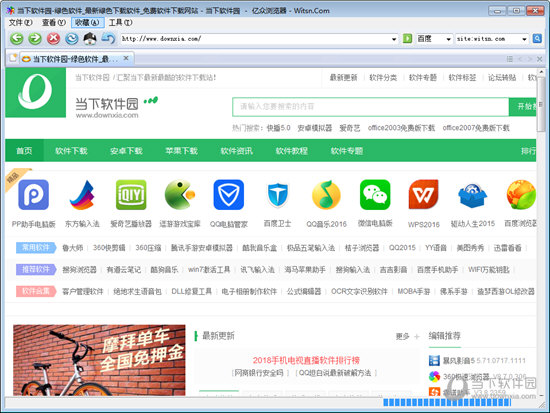Close the 当下软件园 tab

126,59
